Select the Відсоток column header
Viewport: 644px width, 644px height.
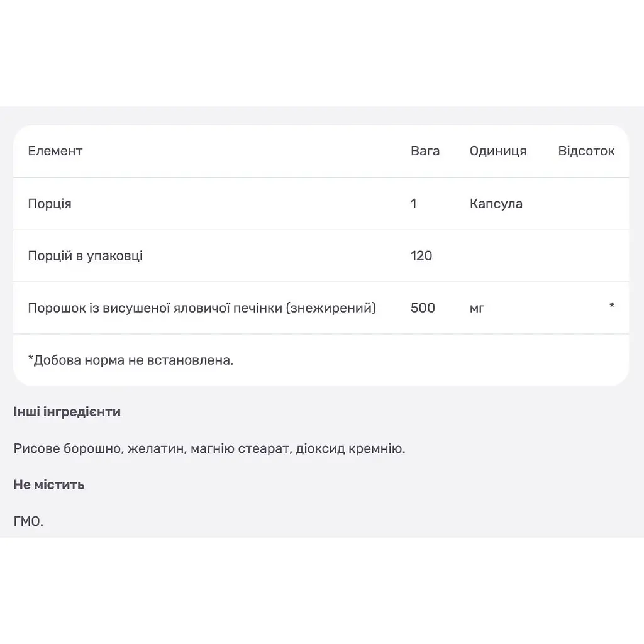click(586, 151)
